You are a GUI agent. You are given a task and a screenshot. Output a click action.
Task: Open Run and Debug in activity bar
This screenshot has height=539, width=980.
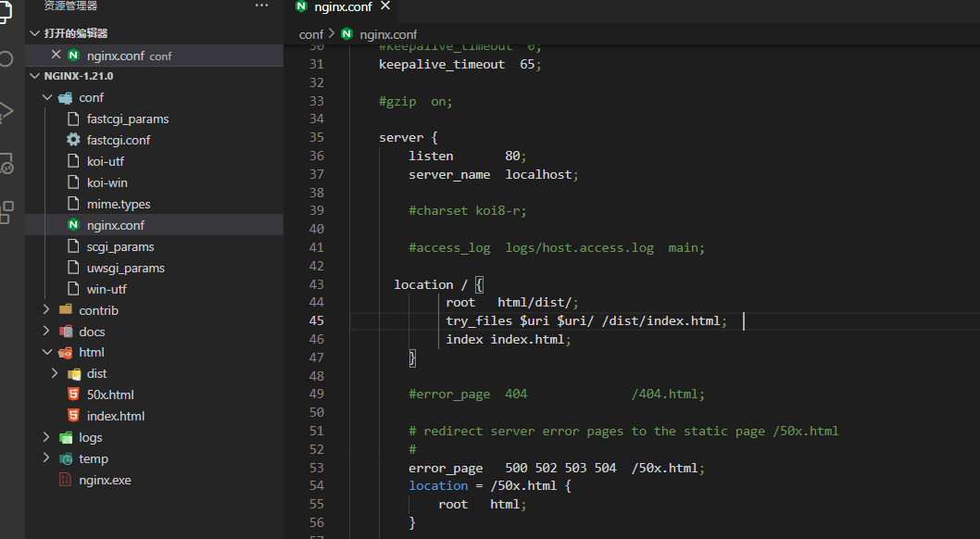coord(6,112)
